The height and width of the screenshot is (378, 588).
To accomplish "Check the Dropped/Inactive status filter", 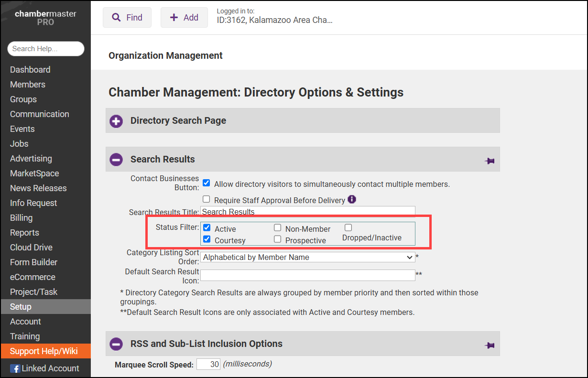I will pos(348,228).
